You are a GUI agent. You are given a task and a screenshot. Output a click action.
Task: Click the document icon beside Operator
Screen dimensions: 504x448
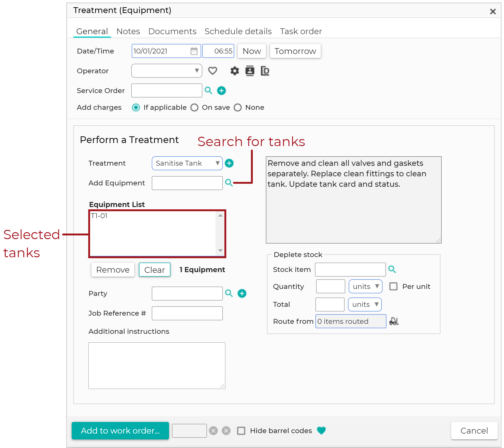[265, 71]
